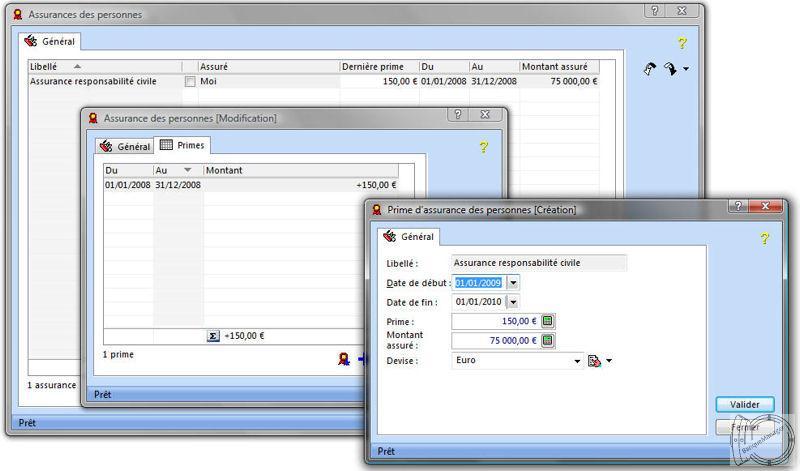The image size is (800, 471).
Task: Click yellow help question mark in Création dialog
Action: pos(765,238)
